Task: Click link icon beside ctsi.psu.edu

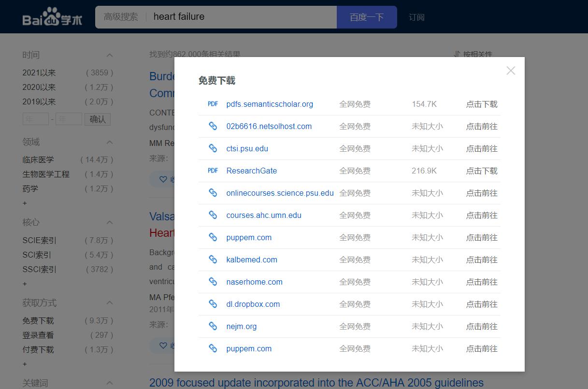Action: point(213,148)
